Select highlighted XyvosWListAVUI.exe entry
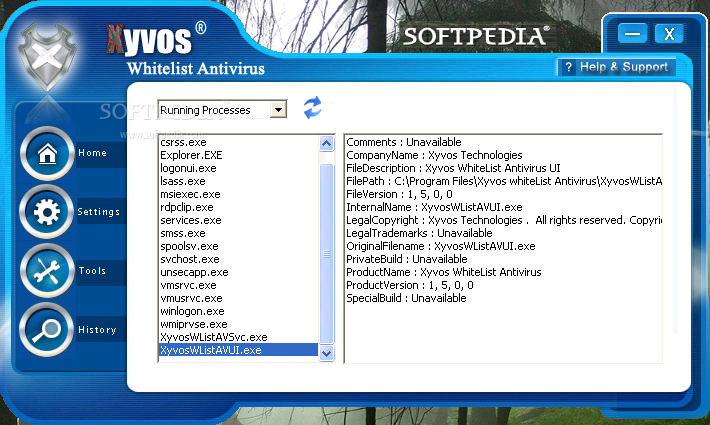This screenshot has width=710, height=425. click(239, 350)
